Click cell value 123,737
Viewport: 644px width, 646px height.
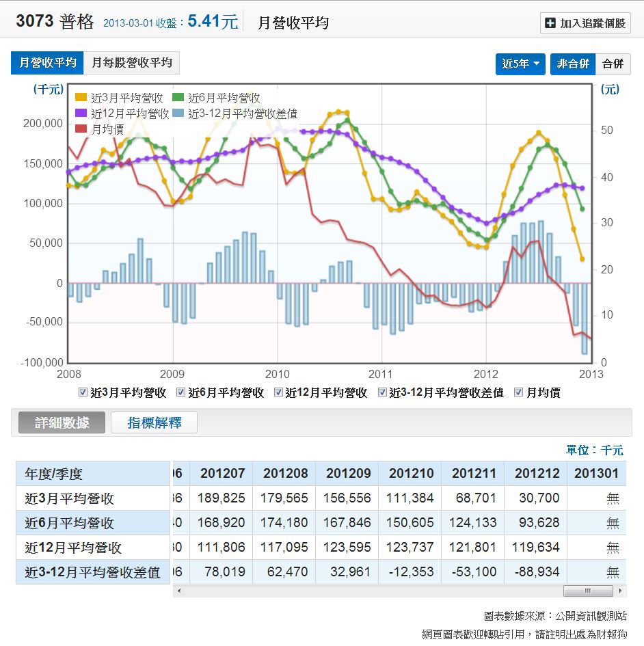tap(410, 547)
